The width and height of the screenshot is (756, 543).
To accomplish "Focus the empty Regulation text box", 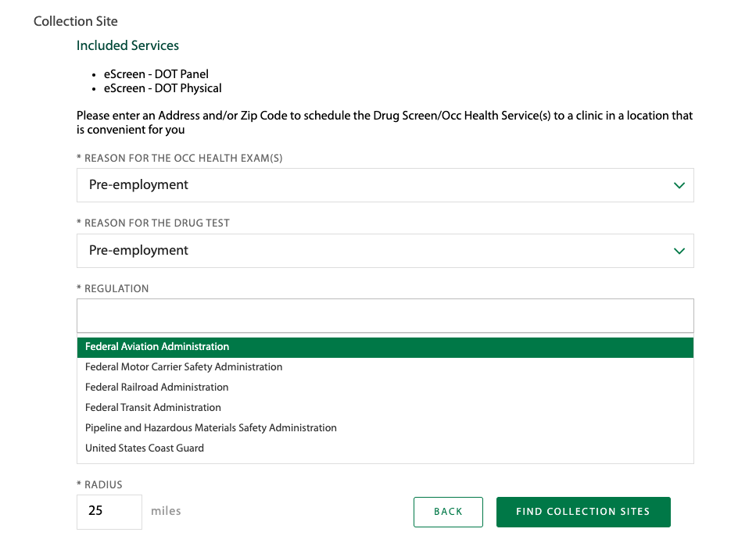I will pos(385,315).
